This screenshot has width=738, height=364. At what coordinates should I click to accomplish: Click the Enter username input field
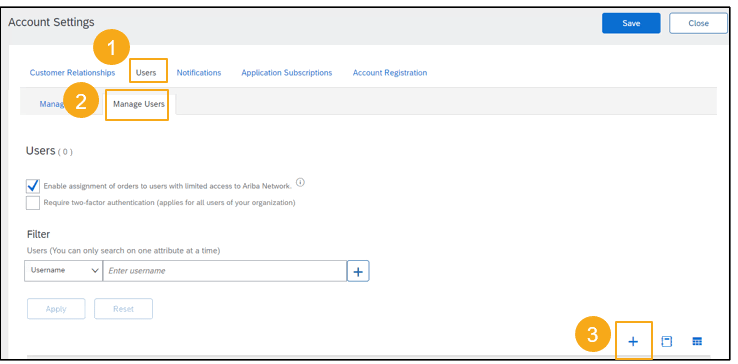[225, 271]
